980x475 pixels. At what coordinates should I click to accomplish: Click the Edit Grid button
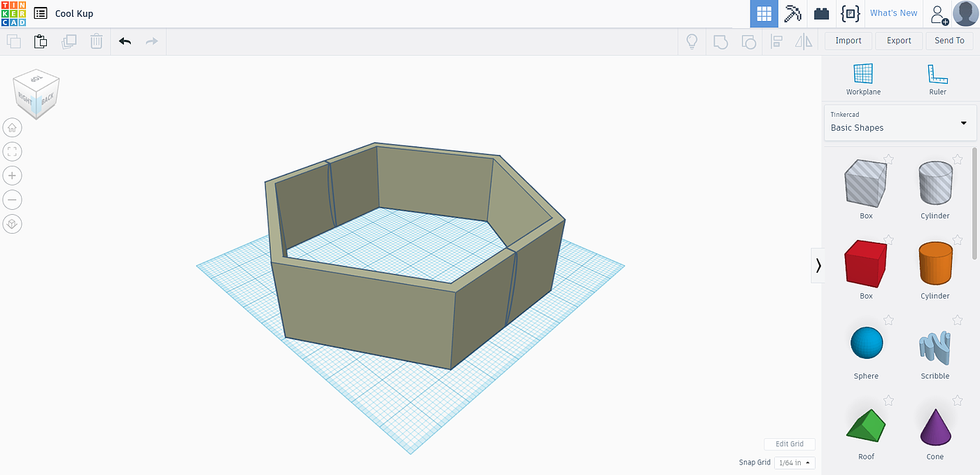789,444
